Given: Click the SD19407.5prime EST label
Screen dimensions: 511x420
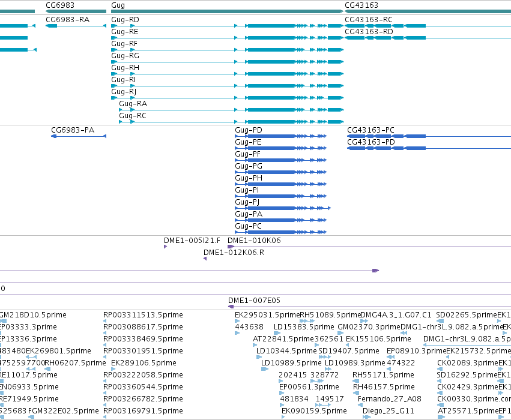Looking at the screenshot, I should pos(349,351).
